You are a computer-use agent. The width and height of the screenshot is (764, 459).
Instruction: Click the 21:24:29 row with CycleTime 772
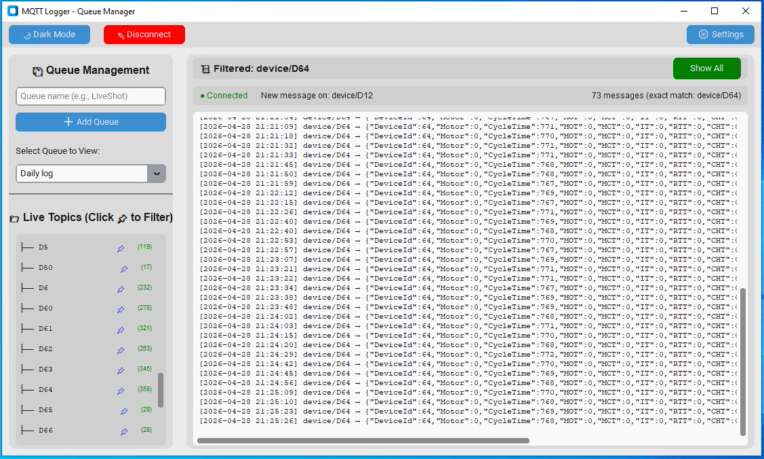point(468,355)
